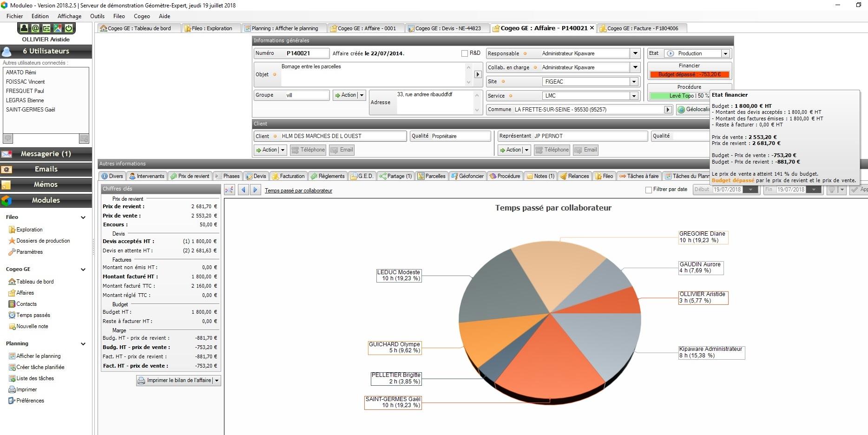868x435 pixels.
Task: Click the user profile icon above OLLIVIER Aristide
Action: tap(24, 28)
